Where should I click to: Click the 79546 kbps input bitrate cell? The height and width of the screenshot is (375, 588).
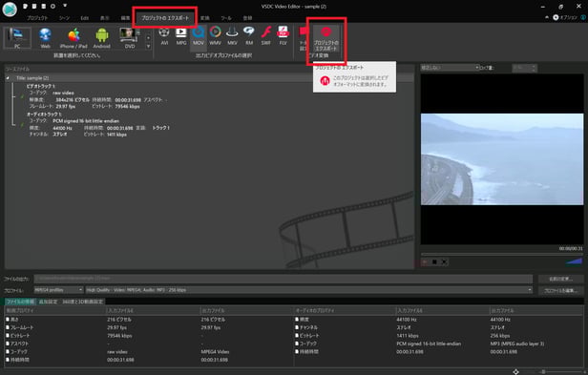tap(119, 336)
